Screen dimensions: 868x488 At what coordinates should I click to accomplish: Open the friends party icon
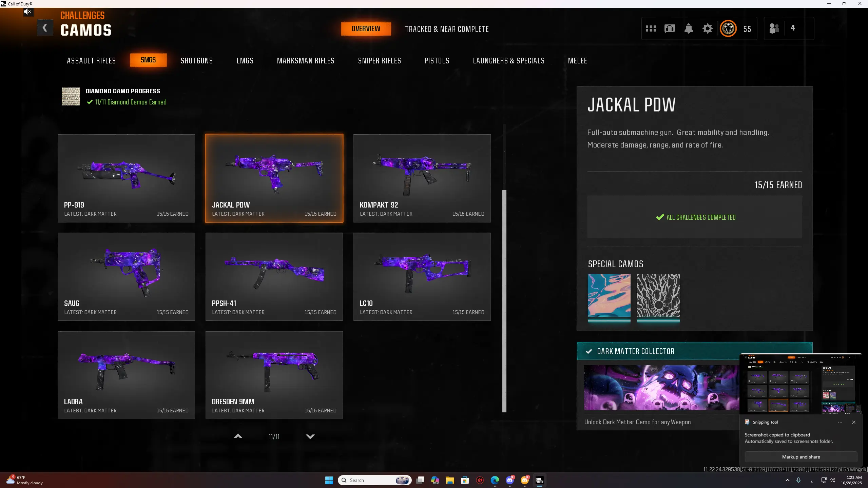pos(774,28)
